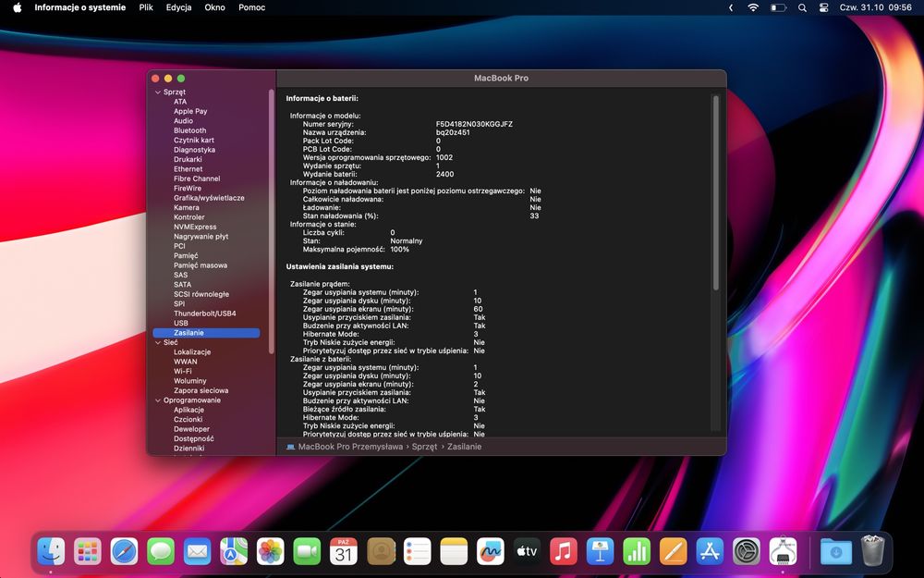Select Grafika/wyświetlacze in the sidebar
This screenshot has width=924, height=578.
tap(209, 198)
